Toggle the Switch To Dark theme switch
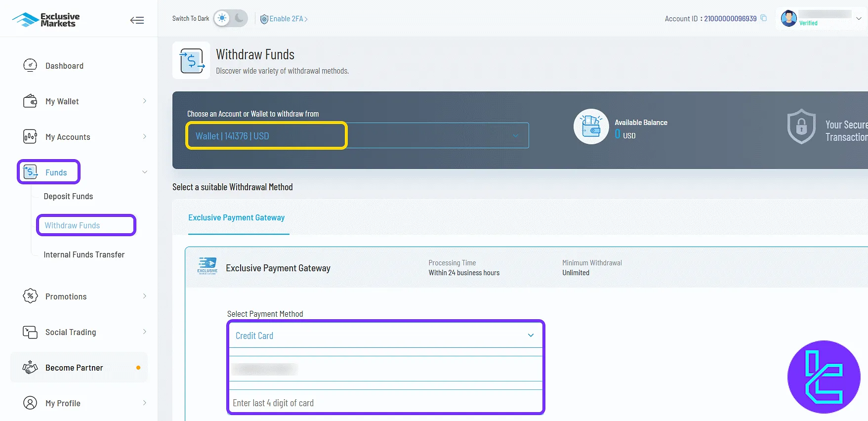Screen dimensions: 868x421 click(230, 18)
